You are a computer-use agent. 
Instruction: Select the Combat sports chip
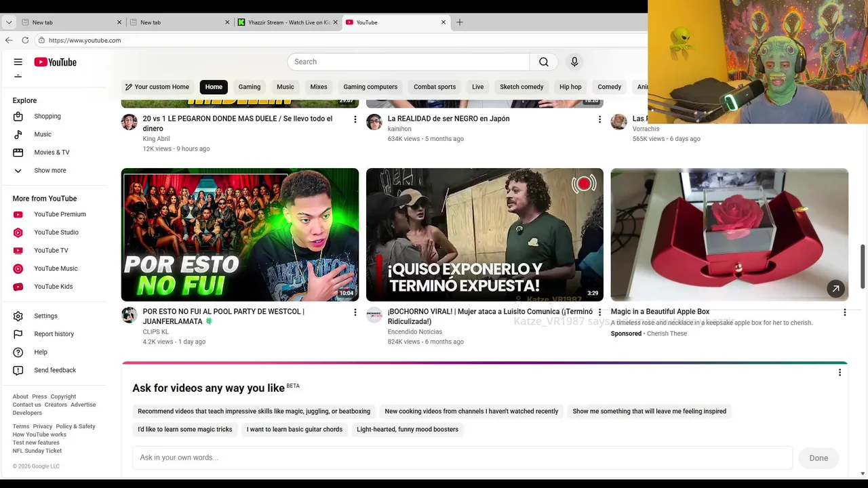click(x=435, y=87)
